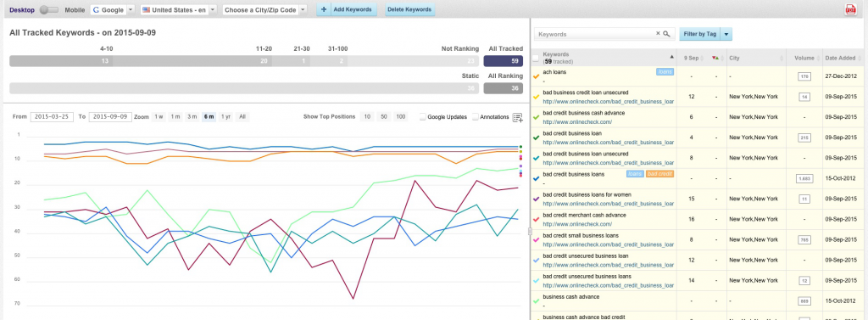Click the Filter by Tag button
Image resolution: width=868 pixels, height=320 pixels.
[700, 34]
